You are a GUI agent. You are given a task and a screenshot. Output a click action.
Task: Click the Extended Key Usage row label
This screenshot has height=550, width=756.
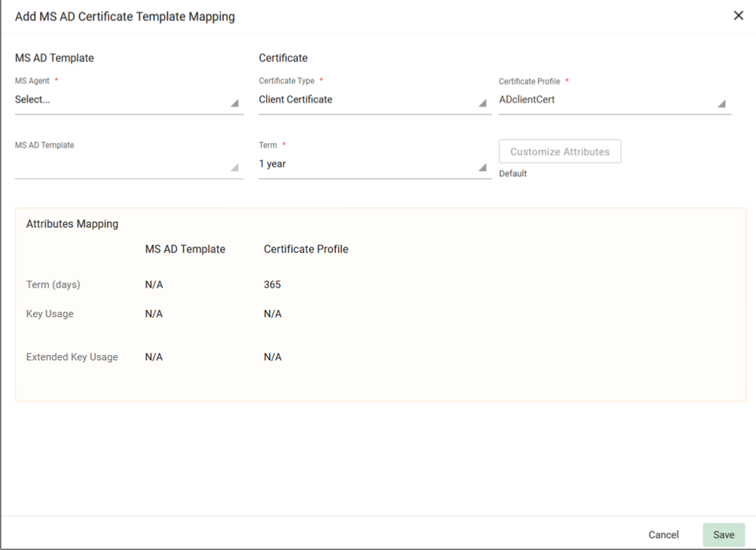click(72, 357)
